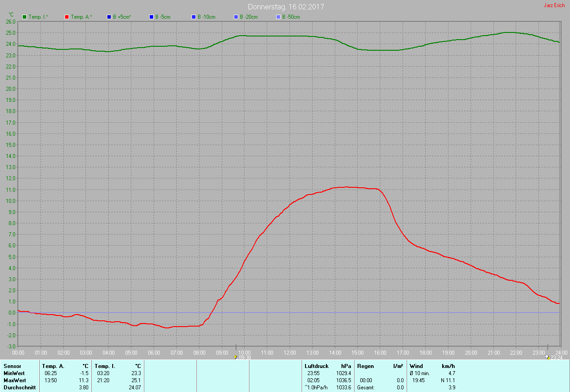This screenshot has height=392, width=570.
Task: Click the 12:00 time axis label
Action: point(289,353)
